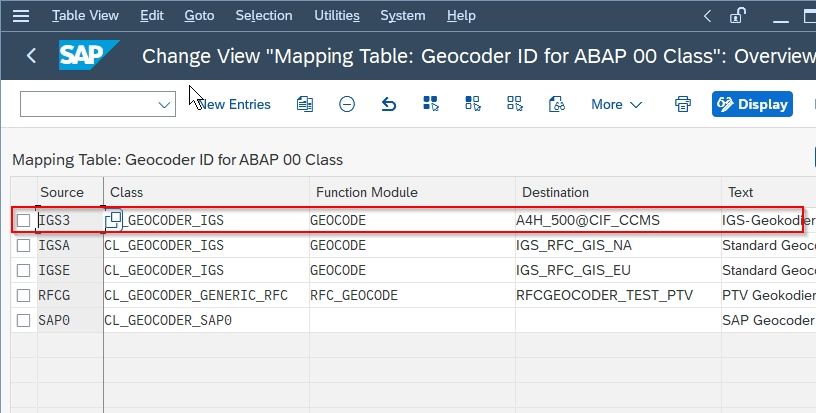
Task: Click the value help icon in IGS3 Class cell
Action: pyautogui.click(x=113, y=221)
